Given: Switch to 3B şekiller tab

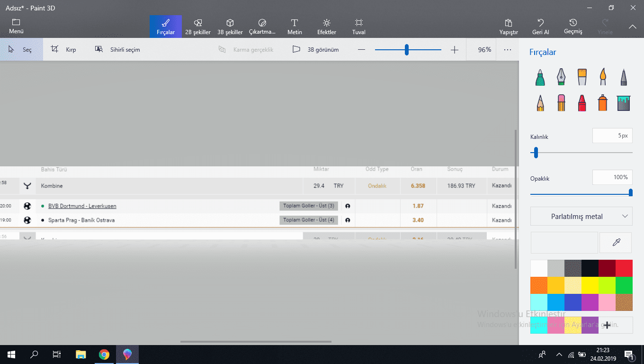Looking at the screenshot, I should 230,27.
